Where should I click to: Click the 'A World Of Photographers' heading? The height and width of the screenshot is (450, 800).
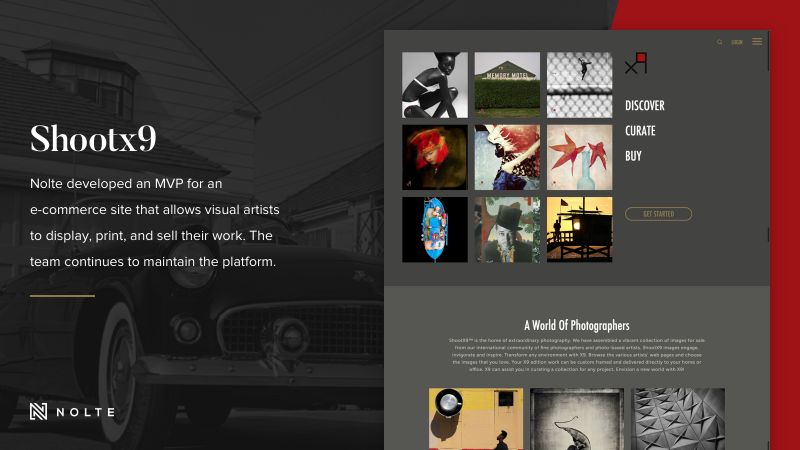pos(577,326)
